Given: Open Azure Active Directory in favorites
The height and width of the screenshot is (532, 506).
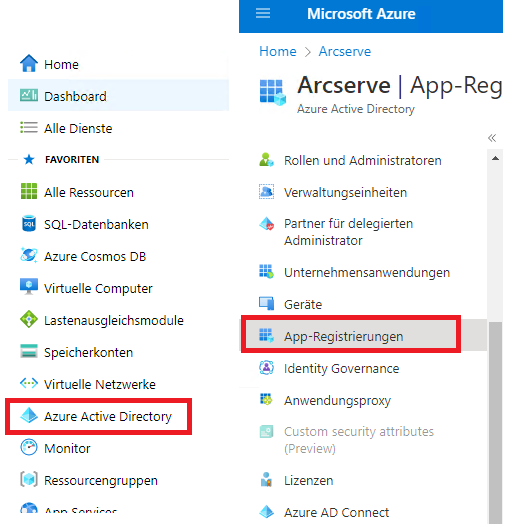Looking at the screenshot, I should [x=98, y=416].
